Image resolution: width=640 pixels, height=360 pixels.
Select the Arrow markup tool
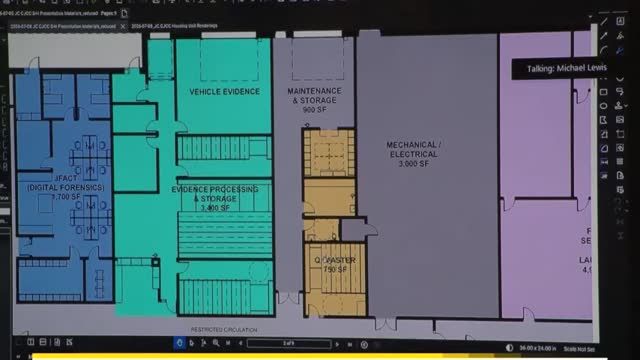pyautogui.click(x=604, y=36)
